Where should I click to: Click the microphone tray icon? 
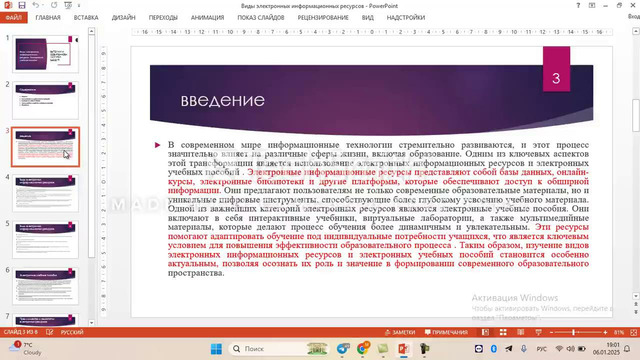pyautogui.click(x=524, y=349)
